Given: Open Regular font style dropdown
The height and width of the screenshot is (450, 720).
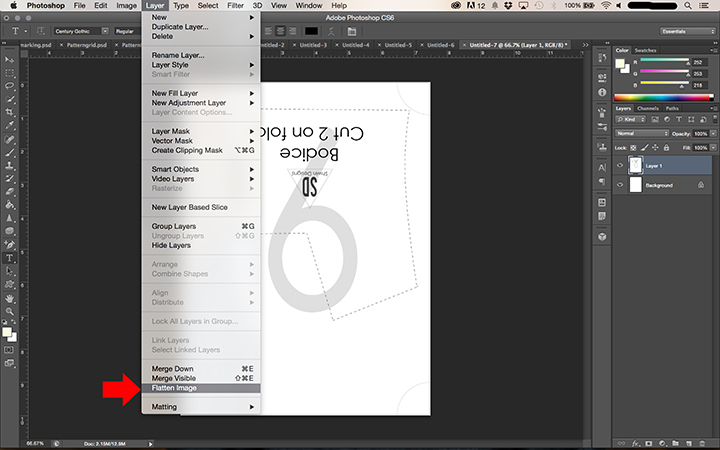Looking at the screenshot, I should tap(127, 31).
